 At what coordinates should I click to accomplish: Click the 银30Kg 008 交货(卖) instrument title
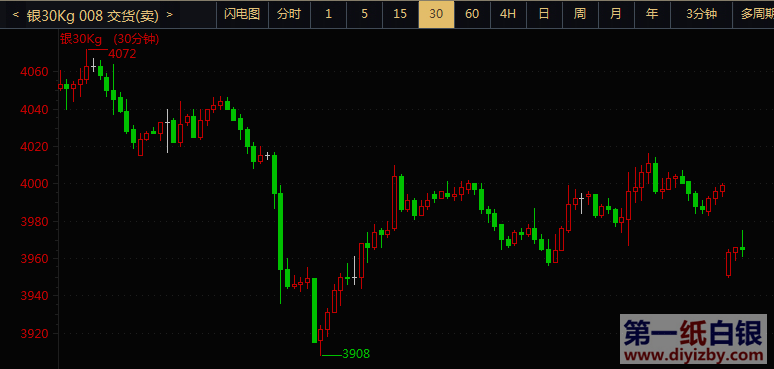(x=93, y=15)
